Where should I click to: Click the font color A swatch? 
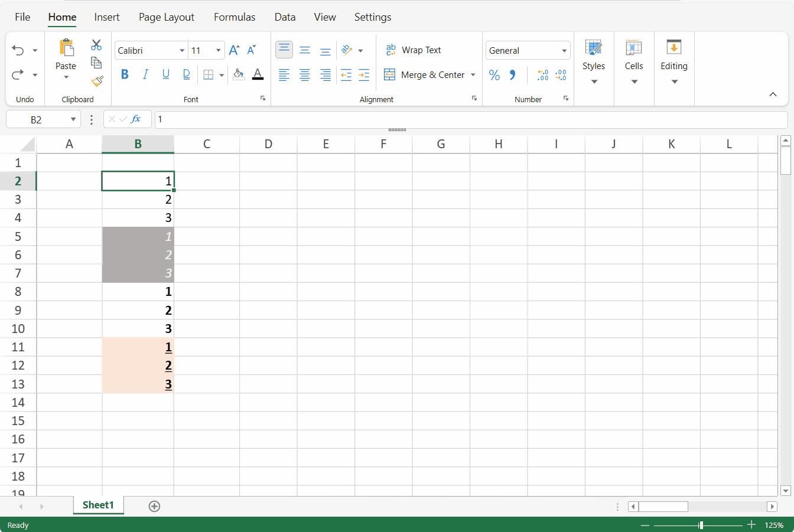click(x=258, y=74)
